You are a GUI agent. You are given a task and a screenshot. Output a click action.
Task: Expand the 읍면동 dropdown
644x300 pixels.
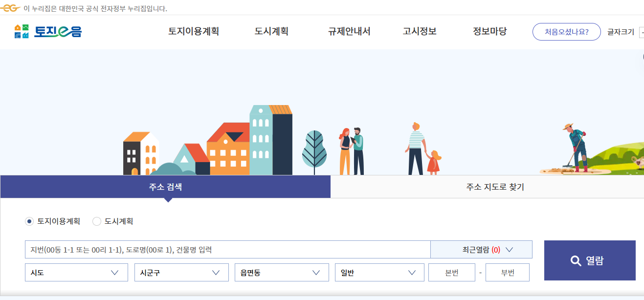282,272
